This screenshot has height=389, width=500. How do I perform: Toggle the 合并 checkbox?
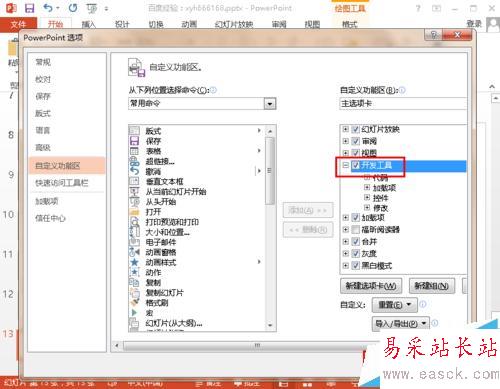[x=356, y=241]
